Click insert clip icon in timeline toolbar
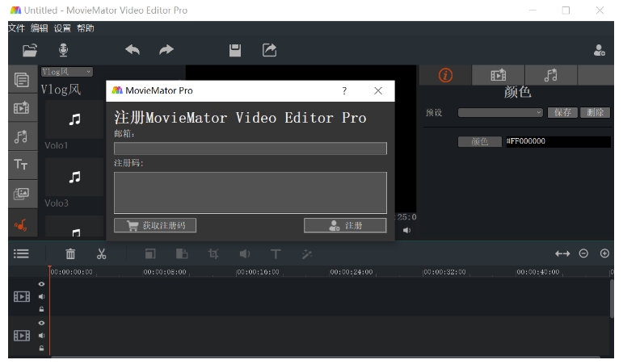Screen dimensions: 623x364 [182, 253]
